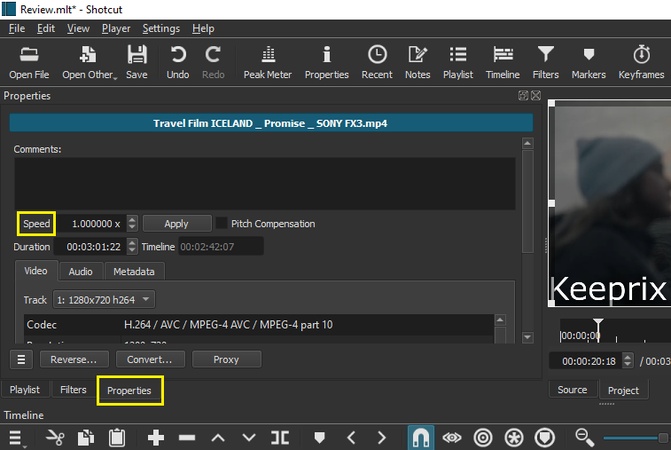671x450 pixels.
Task: Click the Speed spinner arrows
Action: [132, 223]
